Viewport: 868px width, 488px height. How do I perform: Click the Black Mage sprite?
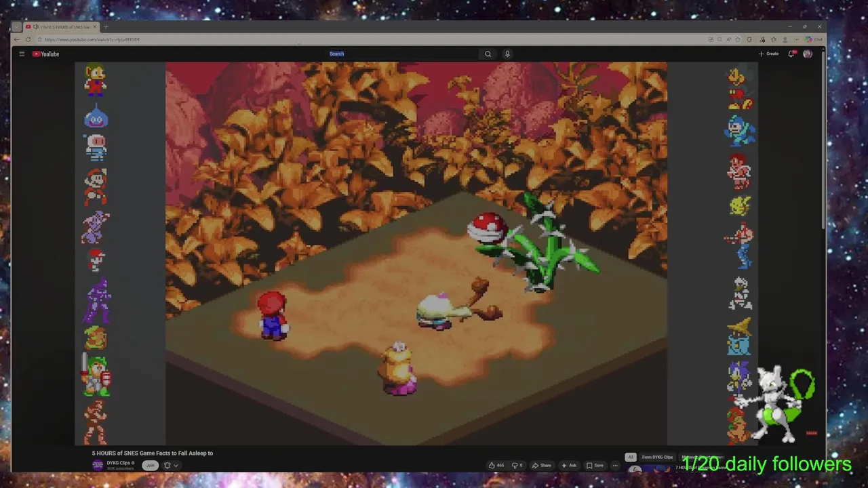[x=739, y=336]
